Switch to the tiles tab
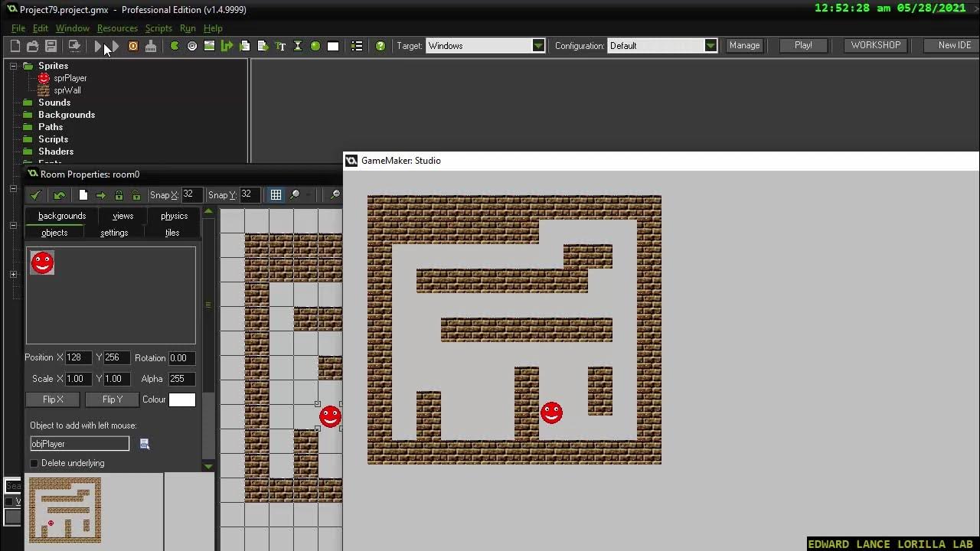This screenshot has width=980, height=551. (172, 233)
